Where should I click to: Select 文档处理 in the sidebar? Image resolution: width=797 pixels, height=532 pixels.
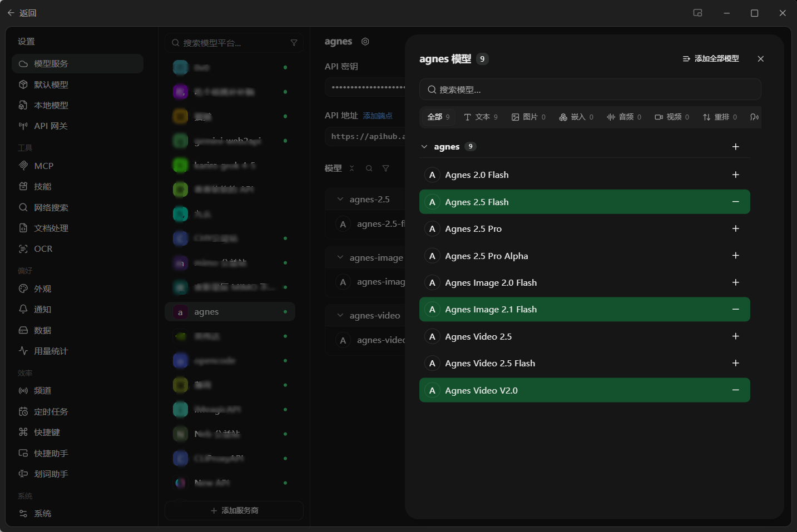pyautogui.click(x=77, y=228)
